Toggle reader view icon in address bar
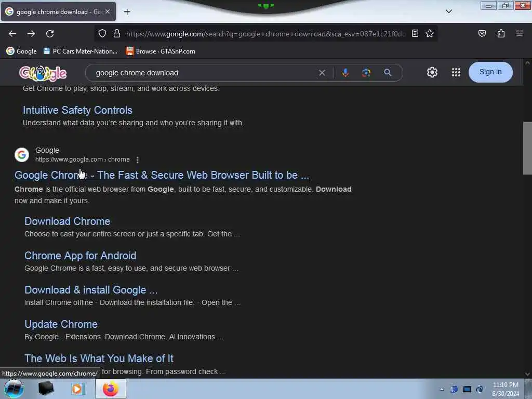532x399 pixels. coord(415,33)
